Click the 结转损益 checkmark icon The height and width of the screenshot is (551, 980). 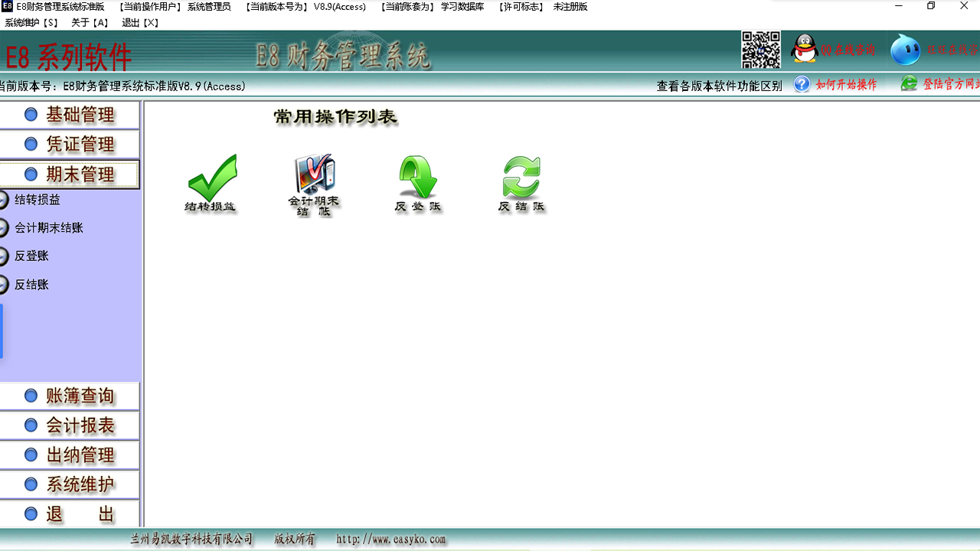point(213,178)
